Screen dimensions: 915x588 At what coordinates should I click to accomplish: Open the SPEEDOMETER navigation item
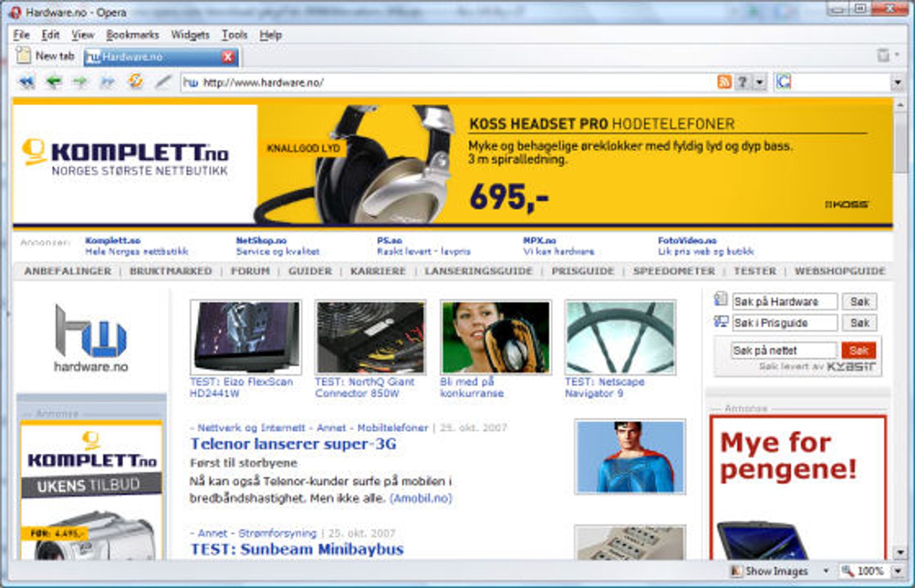674,271
